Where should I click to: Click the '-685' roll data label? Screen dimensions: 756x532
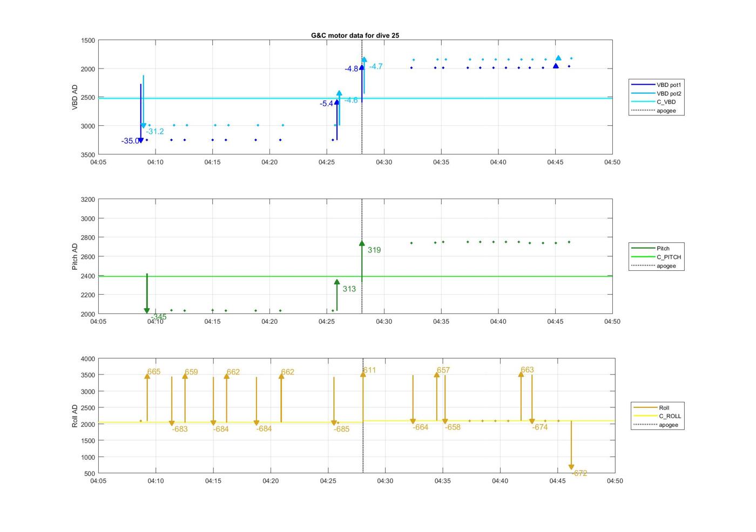coord(341,429)
